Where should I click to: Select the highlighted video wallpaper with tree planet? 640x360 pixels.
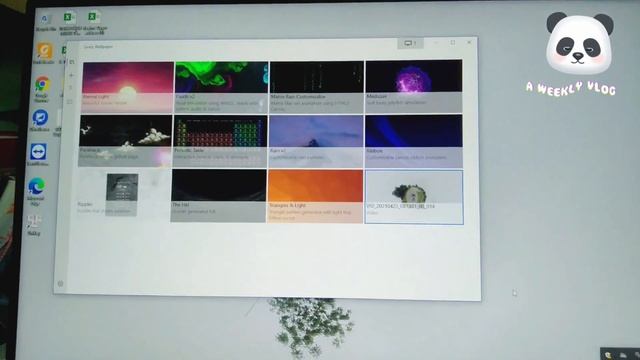pos(414,197)
